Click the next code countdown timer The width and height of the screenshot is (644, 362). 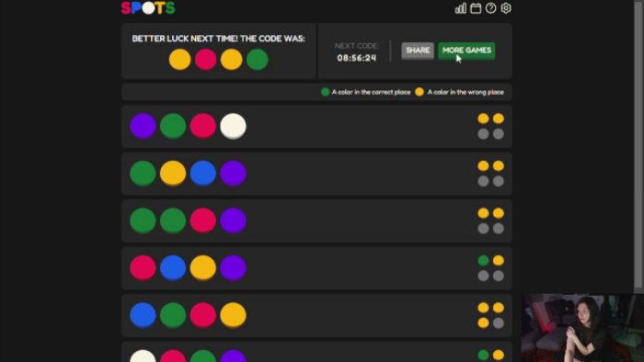pos(357,58)
